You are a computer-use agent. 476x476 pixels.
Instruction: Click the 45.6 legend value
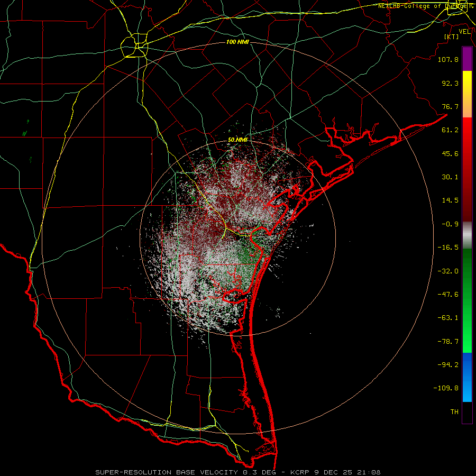pos(450,153)
